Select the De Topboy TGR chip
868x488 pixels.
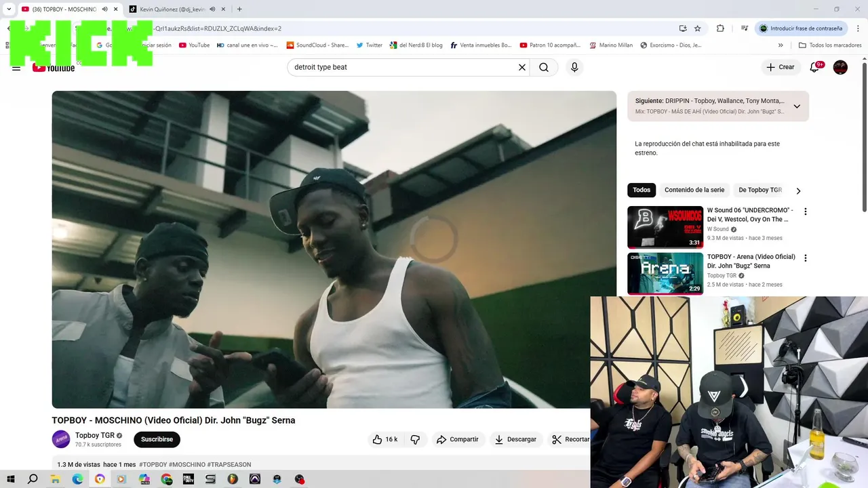[760, 190]
